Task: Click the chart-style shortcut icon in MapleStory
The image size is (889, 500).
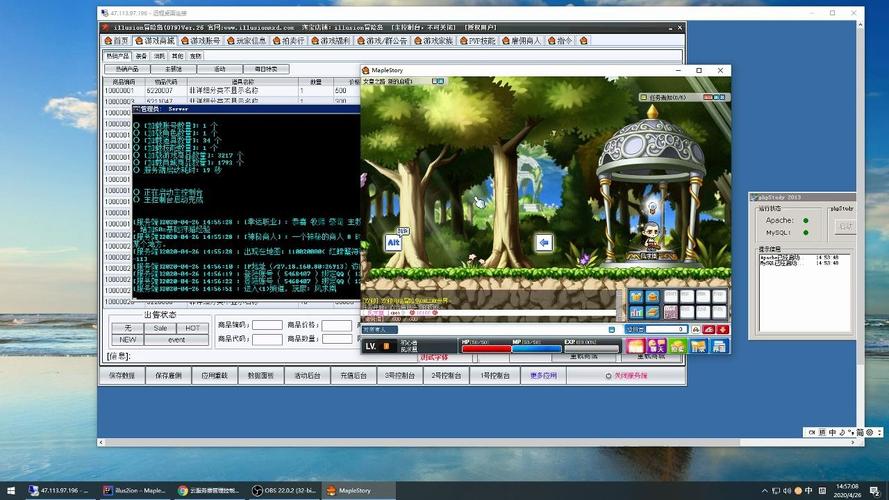Action: coord(637,312)
